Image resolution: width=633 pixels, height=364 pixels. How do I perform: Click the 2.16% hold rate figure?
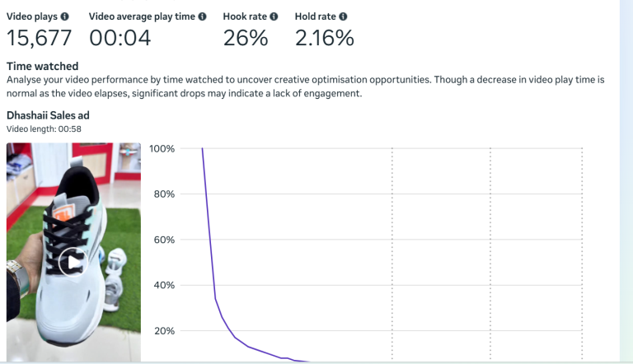[324, 39]
